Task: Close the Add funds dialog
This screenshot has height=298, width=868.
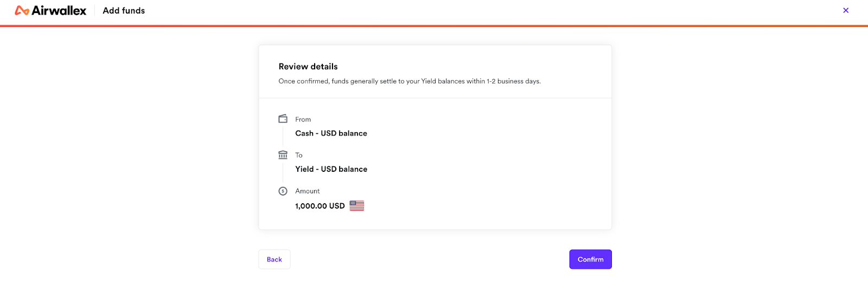Action: point(846,10)
